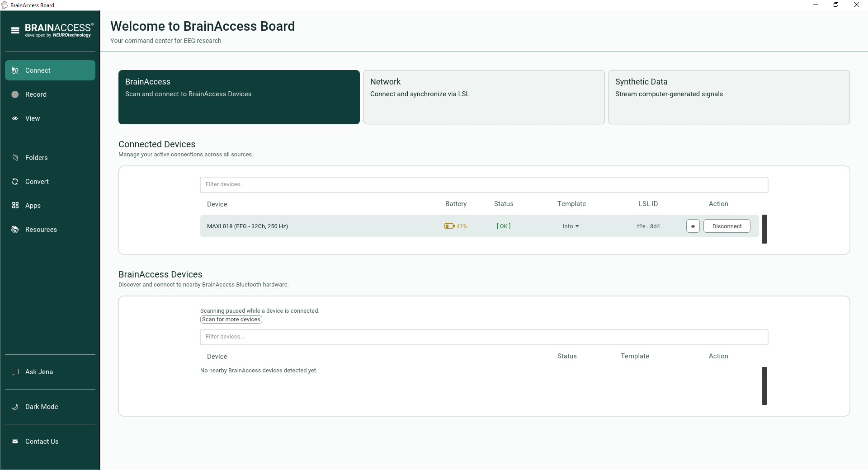Screen dimensions: 868x470
Task: Open the Folders label in sidebar
Action: (37, 158)
